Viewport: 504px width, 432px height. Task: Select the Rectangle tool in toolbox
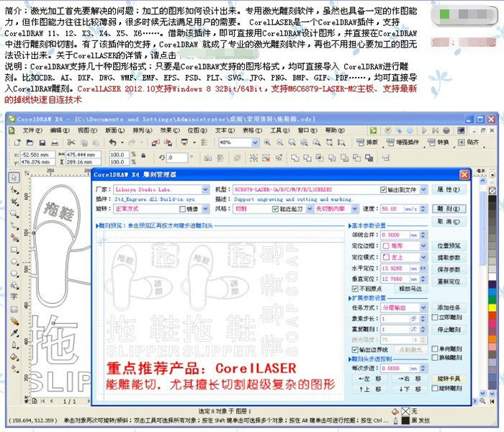[14, 250]
